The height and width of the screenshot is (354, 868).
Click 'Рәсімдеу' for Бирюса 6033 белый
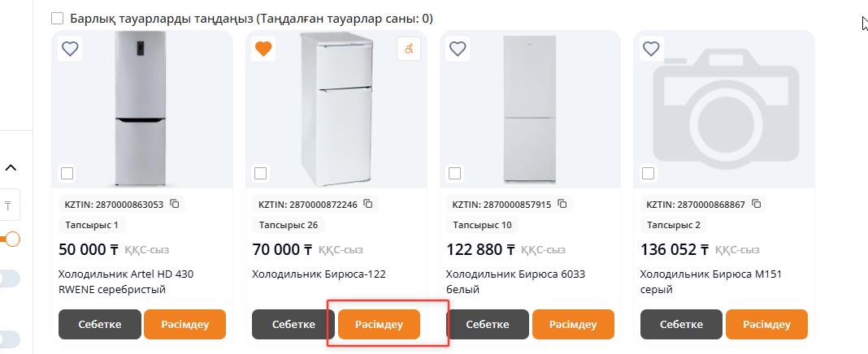tap(573, 324)
